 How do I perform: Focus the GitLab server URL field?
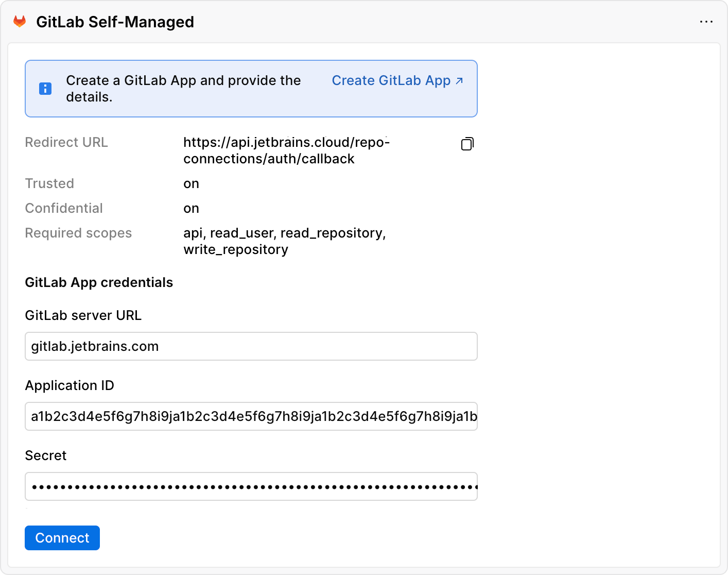point(251,346)
